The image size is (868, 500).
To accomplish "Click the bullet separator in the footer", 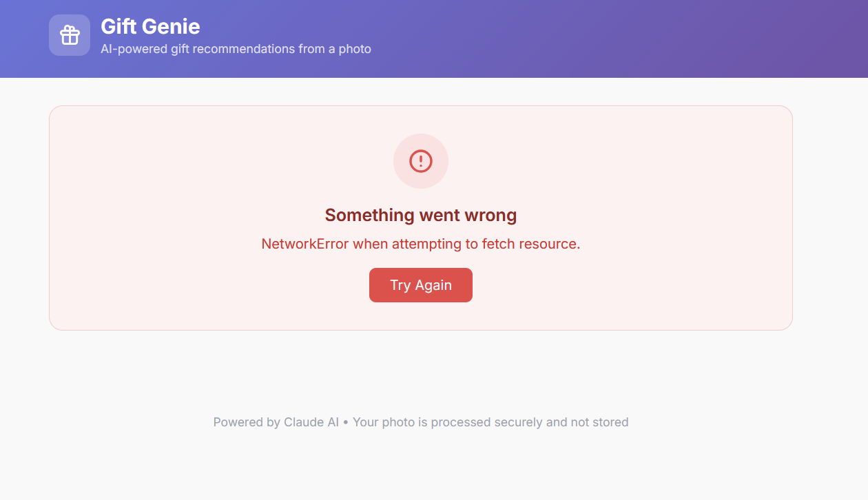I will point(346,422).
